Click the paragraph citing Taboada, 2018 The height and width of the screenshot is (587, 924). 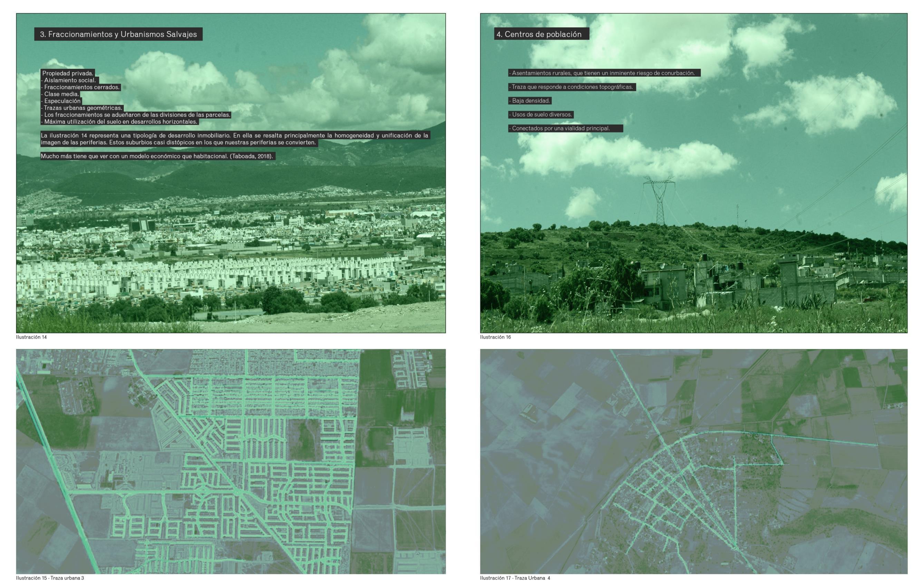(x=157, y=156)
